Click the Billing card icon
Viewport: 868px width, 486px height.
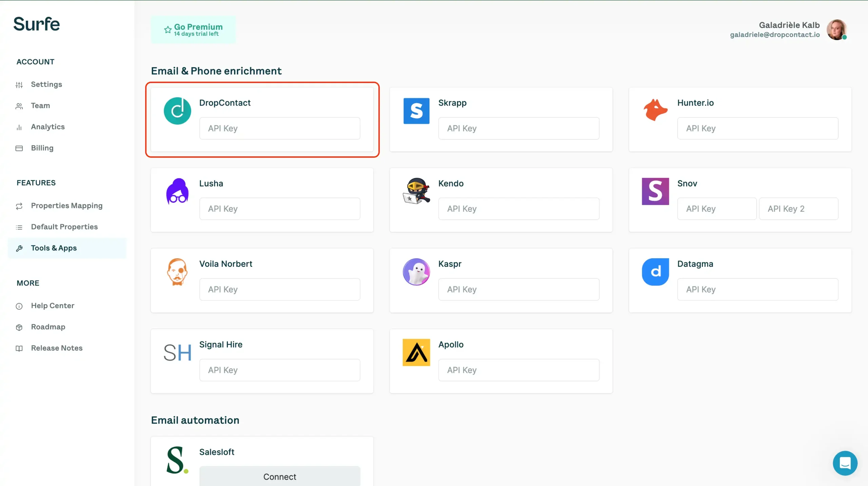[x=19, y=148]
